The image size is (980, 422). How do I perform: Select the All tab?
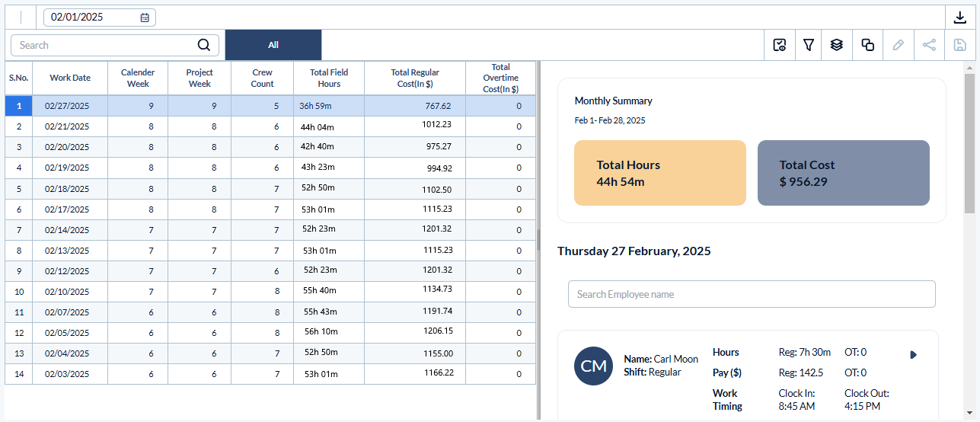coord(273,45)
